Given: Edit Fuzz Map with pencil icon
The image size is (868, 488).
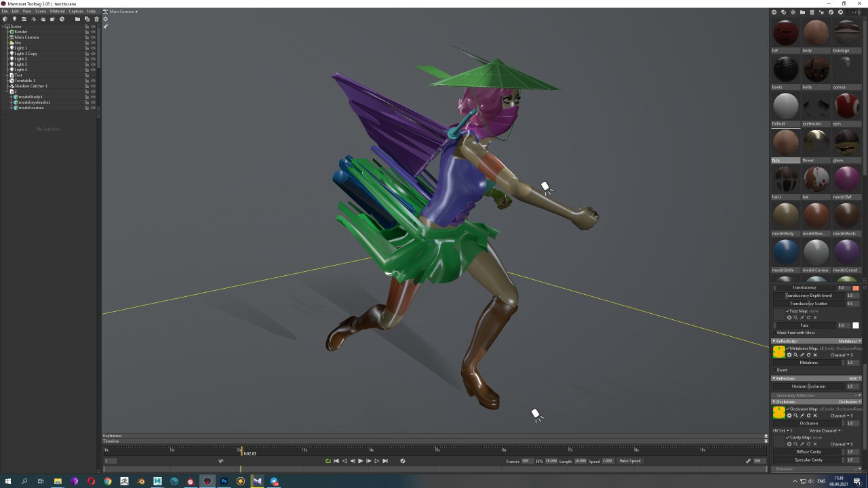Looking at the screenshot, I should [x=802, y=318].
